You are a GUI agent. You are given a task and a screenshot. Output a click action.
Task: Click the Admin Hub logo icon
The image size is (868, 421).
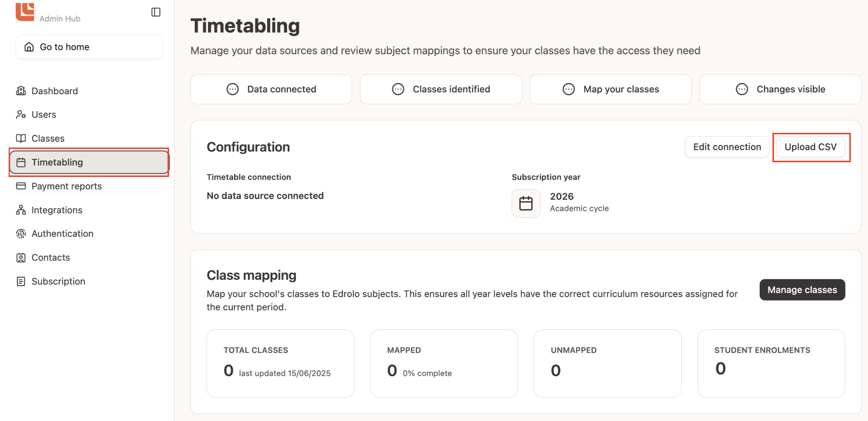[25, 11]
